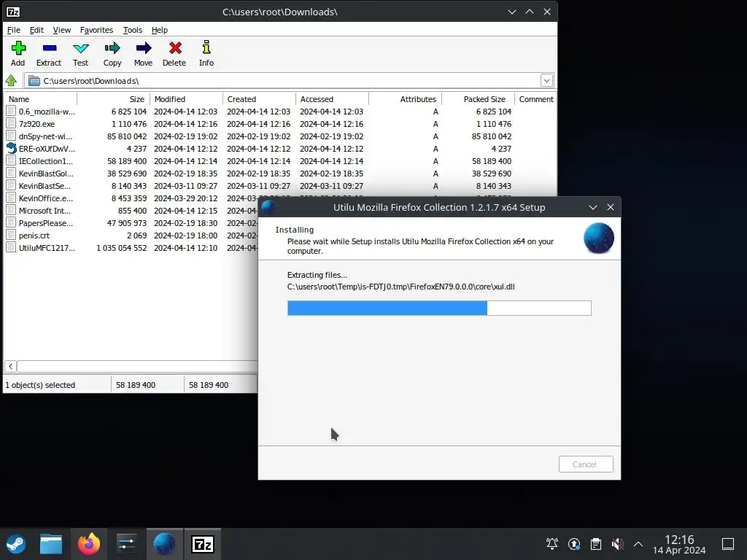Click the Cancel button in Setup
This screenshot has width=747, height=560.
586,464
